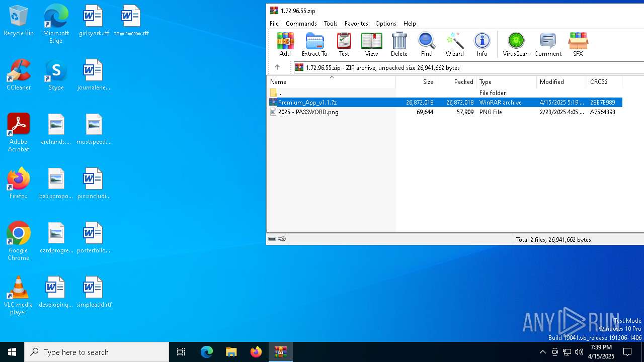Click the taskbar clock showing 7:39 PM
Viewport: 644px width, 362px height.
click(x=602, y=352)
